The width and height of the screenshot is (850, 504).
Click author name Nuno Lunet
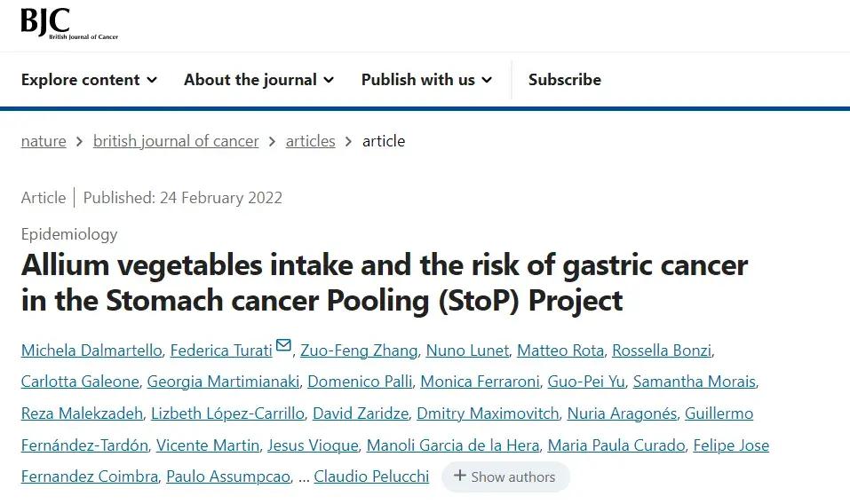[x=467, y=350]
